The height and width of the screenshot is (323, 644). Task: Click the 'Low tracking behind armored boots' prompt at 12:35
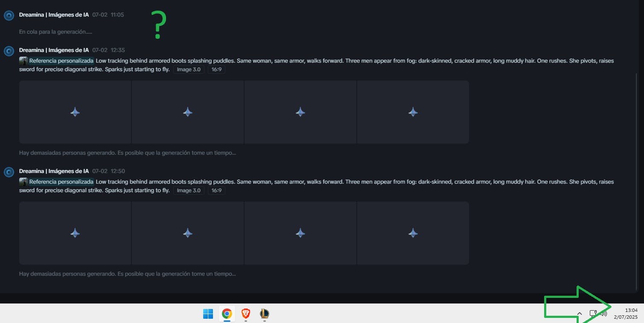[316, 65]
